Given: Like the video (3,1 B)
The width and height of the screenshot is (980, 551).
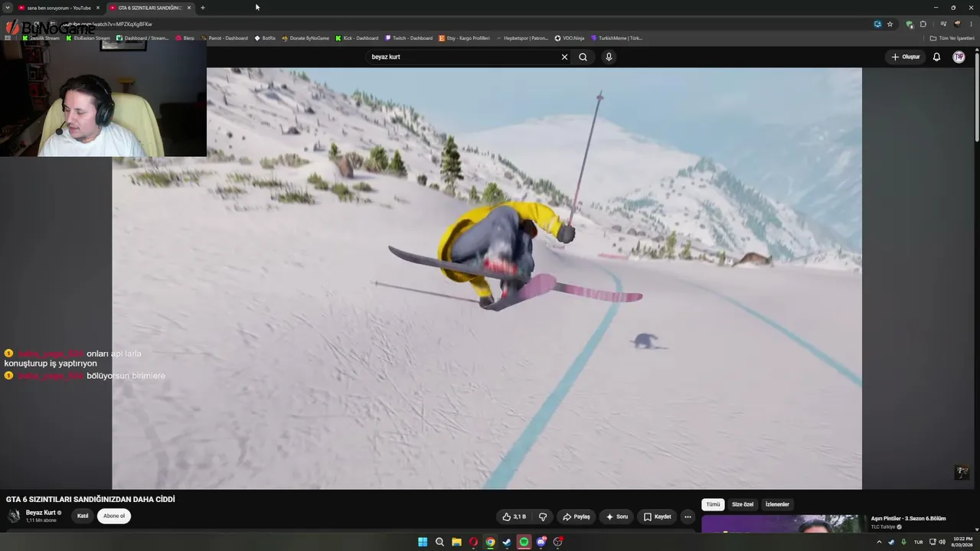Looking at the screenshot, I should pyautogui.click(x=514, y=517).
